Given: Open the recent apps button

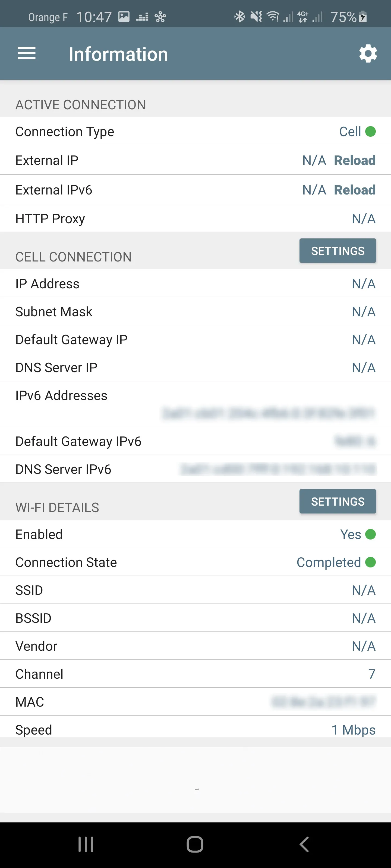Looking at the screenshot, I should tap(86, 844).
